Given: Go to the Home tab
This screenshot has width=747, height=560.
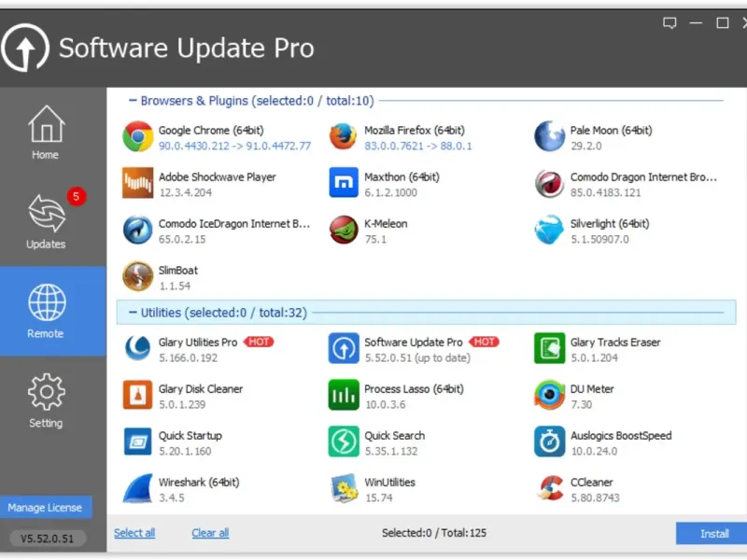Looking at the screenshot, I should tap(46, 133).
